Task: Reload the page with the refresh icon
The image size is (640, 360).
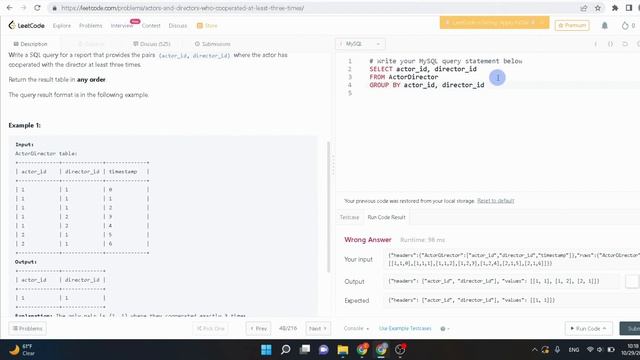Action: [x=37, y=8]
